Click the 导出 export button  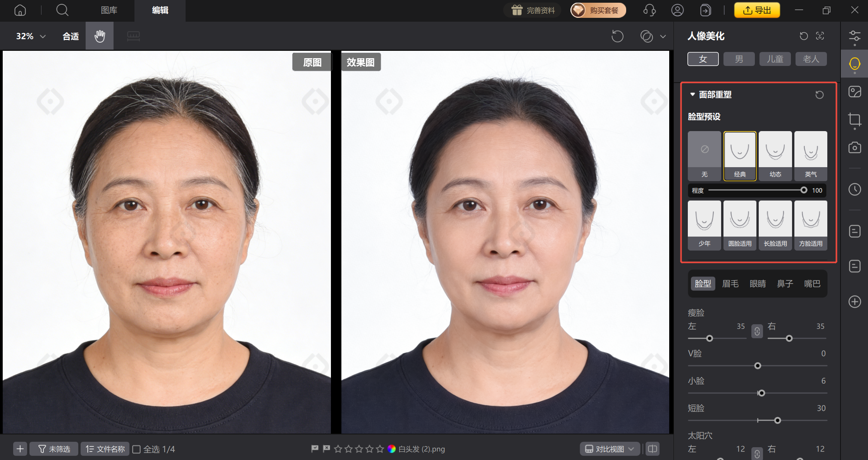pyautogui.click(x=757, y=10)
